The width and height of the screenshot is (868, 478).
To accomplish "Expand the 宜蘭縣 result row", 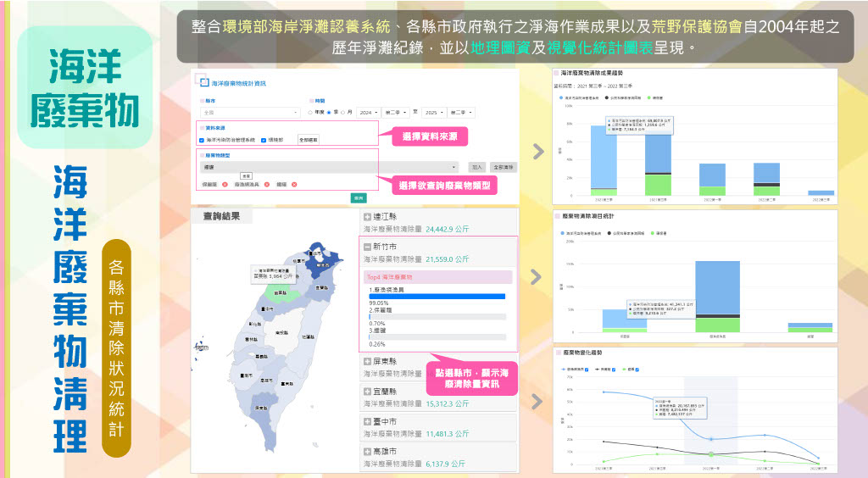I will (367, 392).
